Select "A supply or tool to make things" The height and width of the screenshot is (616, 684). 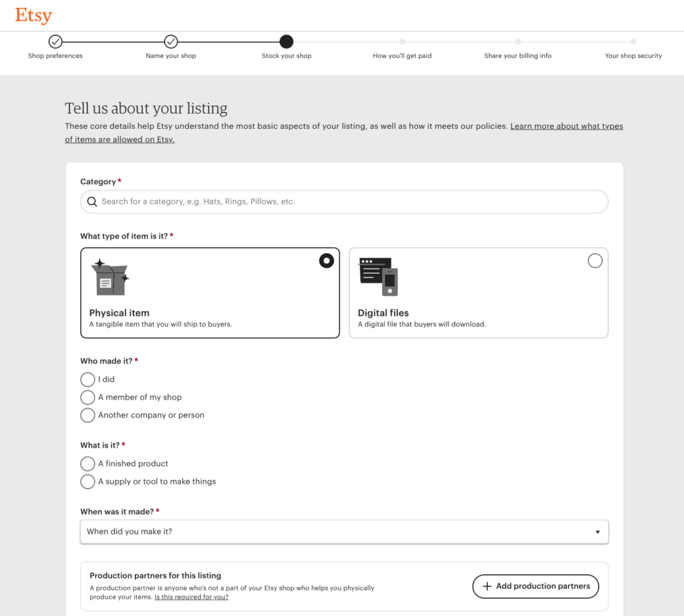pyautogui.click(x=88, y=482)
